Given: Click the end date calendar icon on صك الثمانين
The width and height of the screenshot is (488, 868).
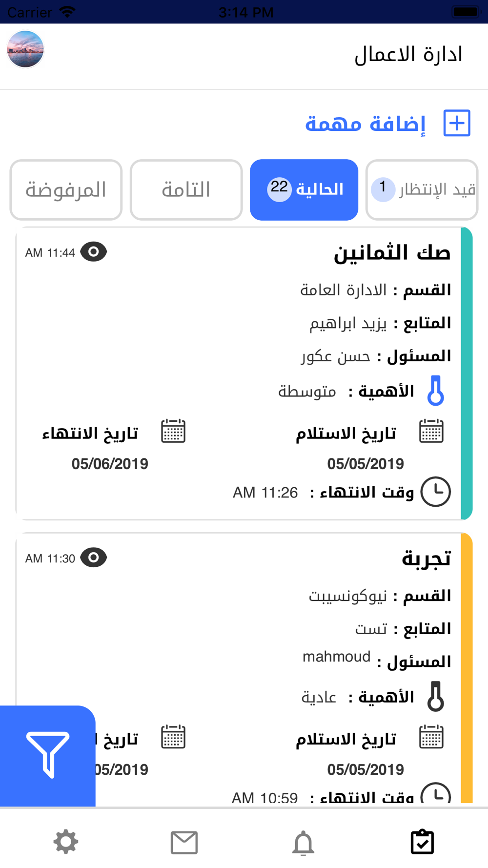Looking at the screenshot, I should [x=173, y=431].
